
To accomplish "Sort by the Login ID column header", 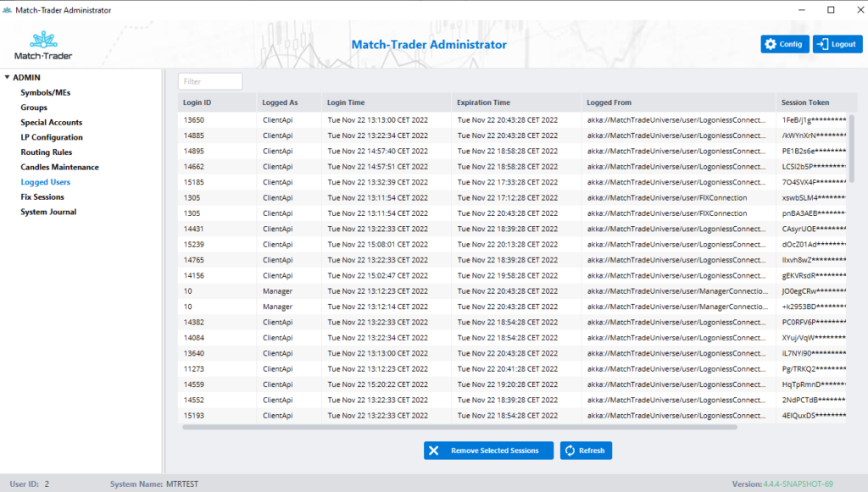I will [218, 102].
